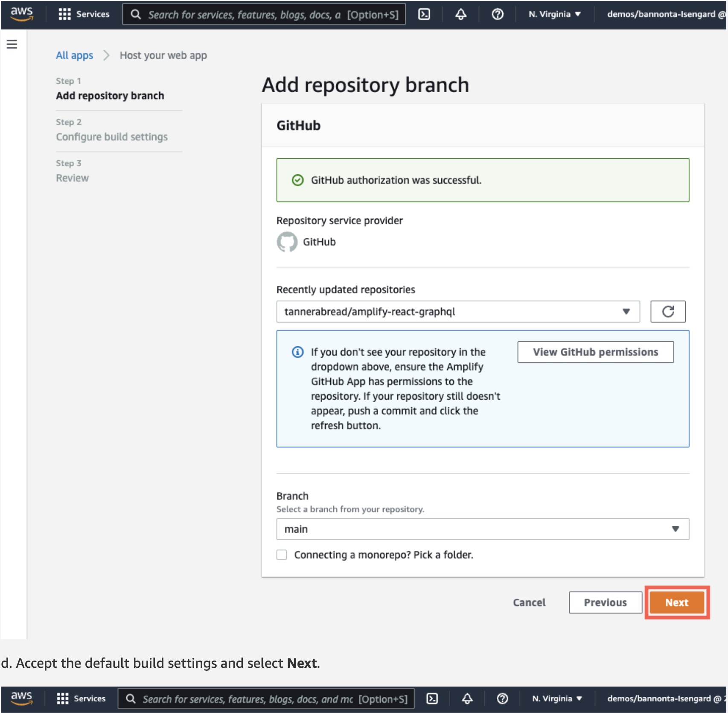Click the orange Next button
This screenshot has width=728, height=713.
coord(676,603)
